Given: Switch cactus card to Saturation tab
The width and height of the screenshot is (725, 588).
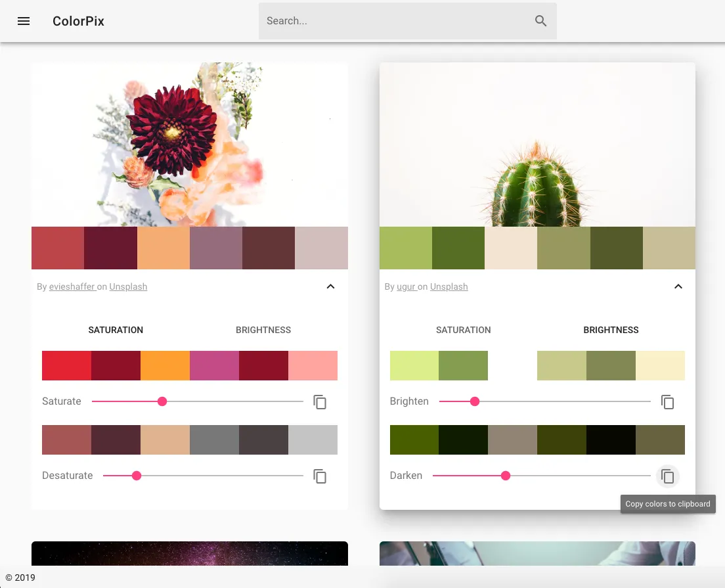Looking at the screenshot, I should pos(463,330).
